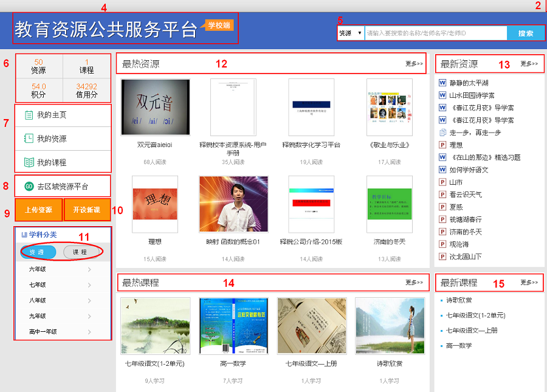Click the search keyword input field
The height and width of the screenshot is (392, 547).
tap(435, 33)
